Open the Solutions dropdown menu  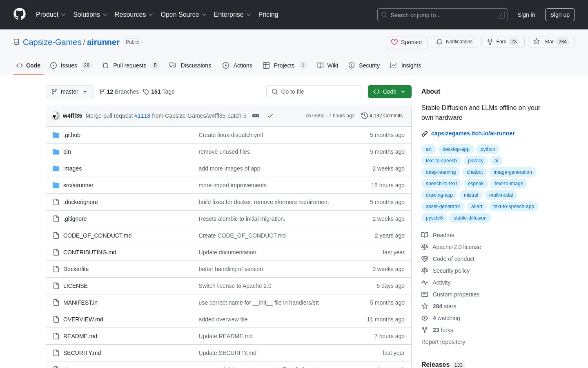click(x=90, y=15)
